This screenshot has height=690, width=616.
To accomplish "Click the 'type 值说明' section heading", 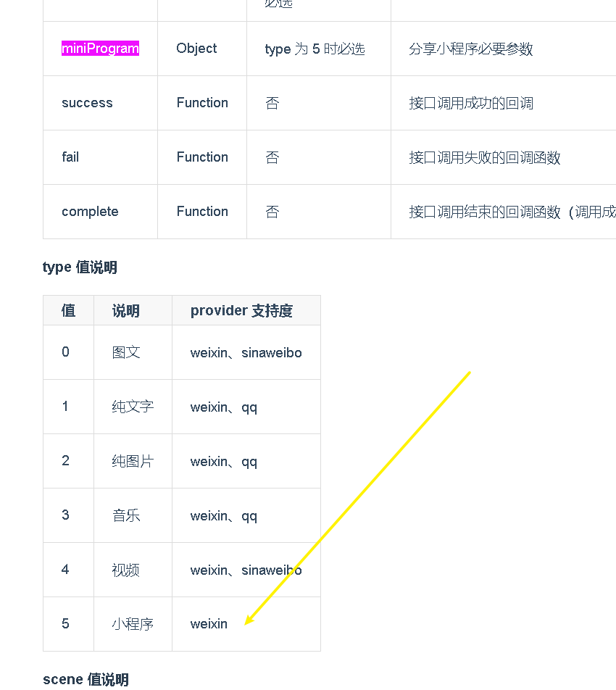I will 80,267.
